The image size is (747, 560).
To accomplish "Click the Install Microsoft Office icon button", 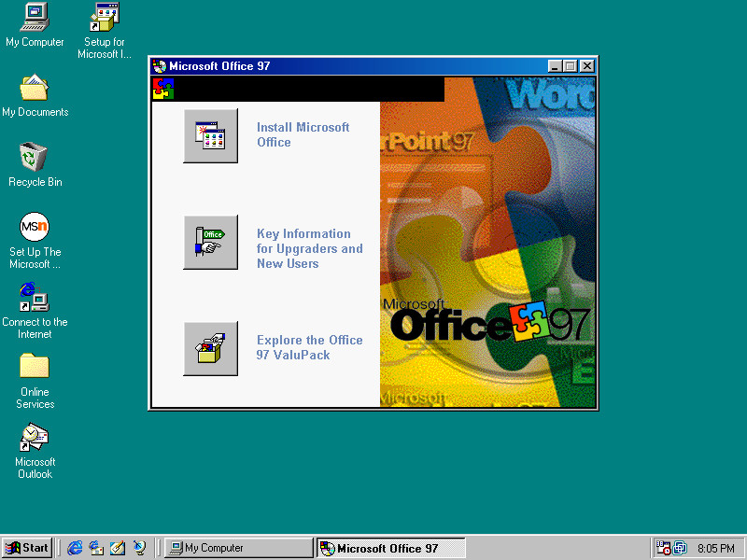I will 211,135.
